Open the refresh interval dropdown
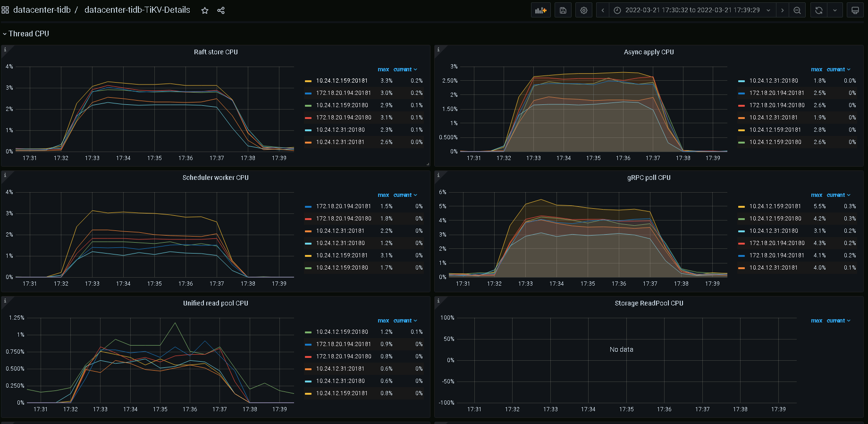Image resolution: width=868 pixels, height=424 pixels. tap(835, 10)
